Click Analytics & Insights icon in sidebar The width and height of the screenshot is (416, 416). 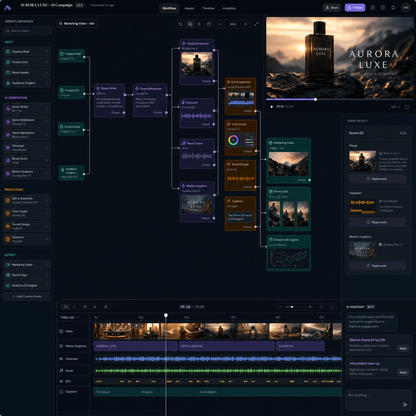pyautogui.click(x=8, y=285)
